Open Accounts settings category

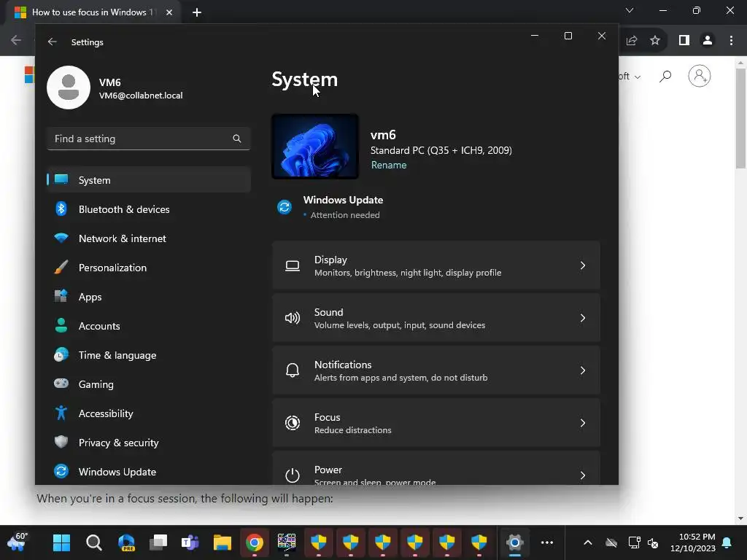point(149,326)
